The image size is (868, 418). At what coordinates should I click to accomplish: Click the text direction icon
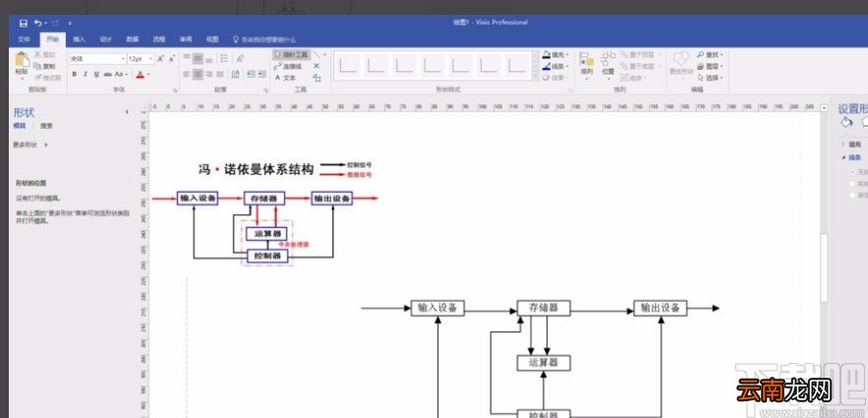coord(235,74)
